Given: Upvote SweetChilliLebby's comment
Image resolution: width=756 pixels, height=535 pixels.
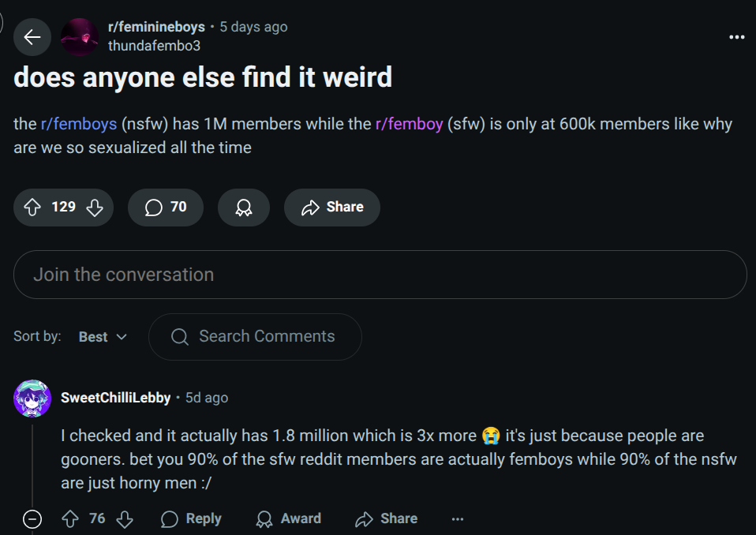Looking at the screenshot, I should click(x=71, y=518).
